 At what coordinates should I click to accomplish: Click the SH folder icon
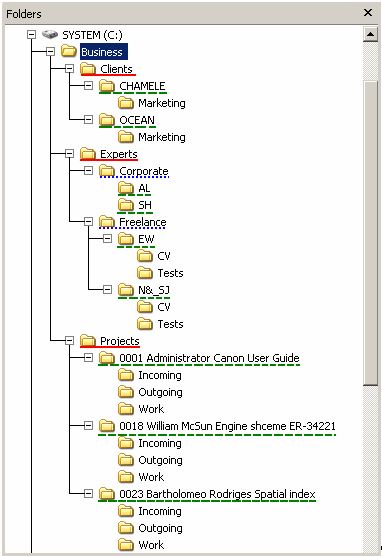coord(126,204)
